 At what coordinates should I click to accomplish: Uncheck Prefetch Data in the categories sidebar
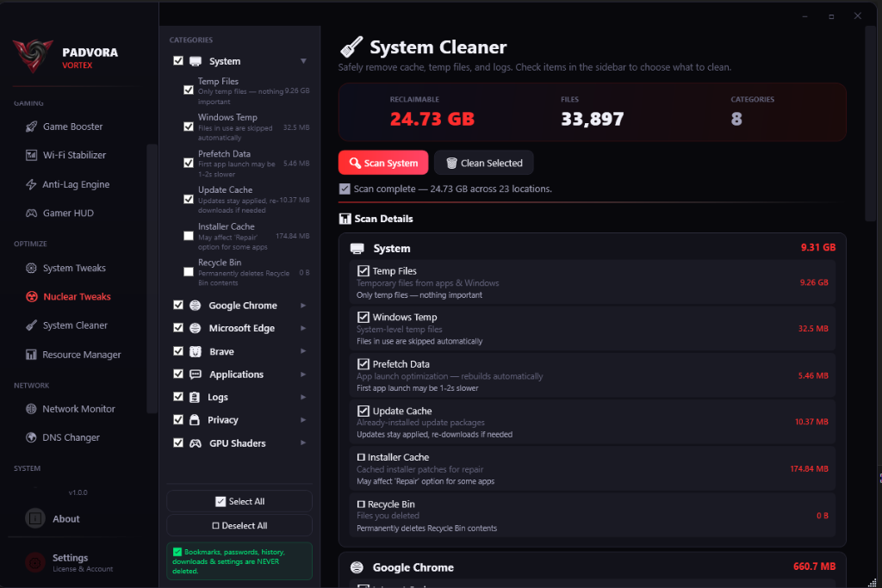point(189,163)
